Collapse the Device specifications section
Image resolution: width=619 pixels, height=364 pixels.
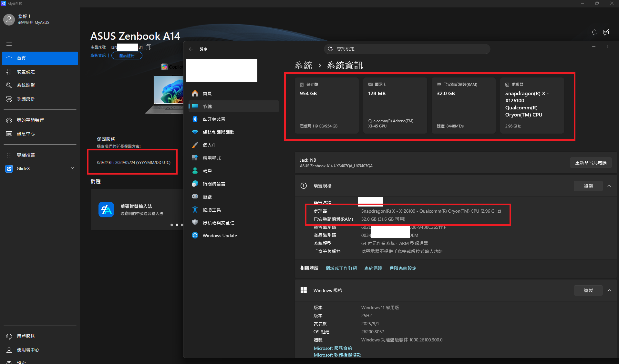(609, 186)
